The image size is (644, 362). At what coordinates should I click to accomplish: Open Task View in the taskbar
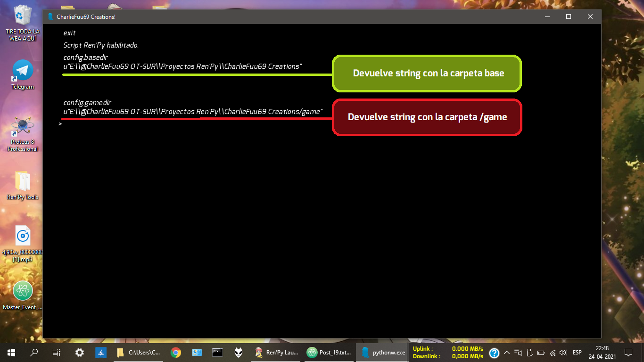[x=57, y=352]
